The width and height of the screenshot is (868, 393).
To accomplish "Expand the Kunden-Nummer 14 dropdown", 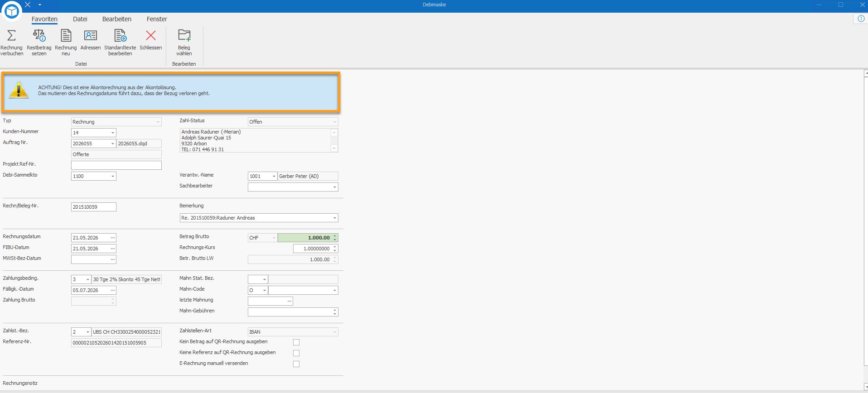I will pyautogui.click(x=113, y=133).
